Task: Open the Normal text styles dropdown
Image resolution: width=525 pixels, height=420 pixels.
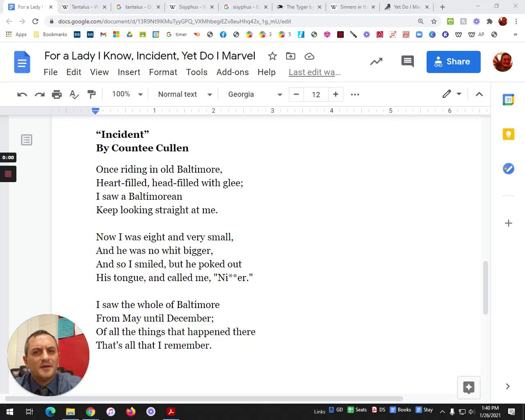Action: [185, 94]
